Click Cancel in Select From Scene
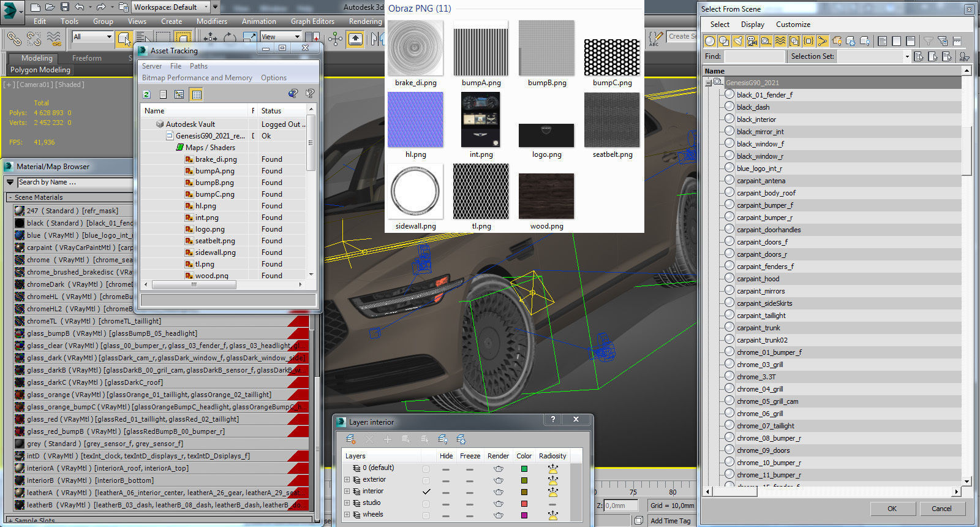This screenshot has width=980, height=527. click(941, 509)
